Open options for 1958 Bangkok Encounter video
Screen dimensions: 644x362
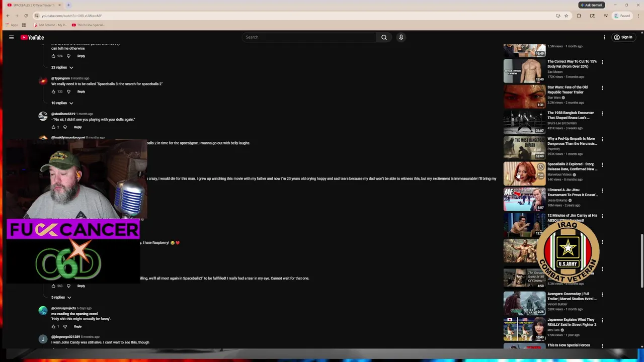click(x=602, y=114)
